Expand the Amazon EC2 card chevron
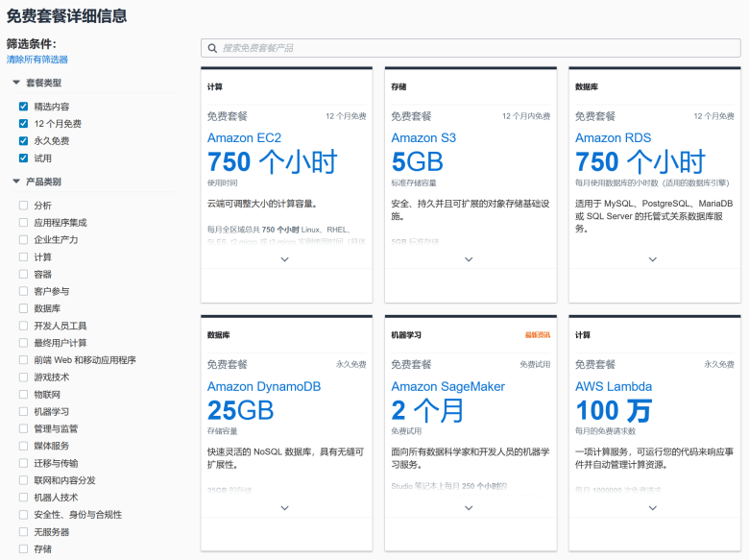This screenshot has height=560, width=749. click(x=284, y=259)
